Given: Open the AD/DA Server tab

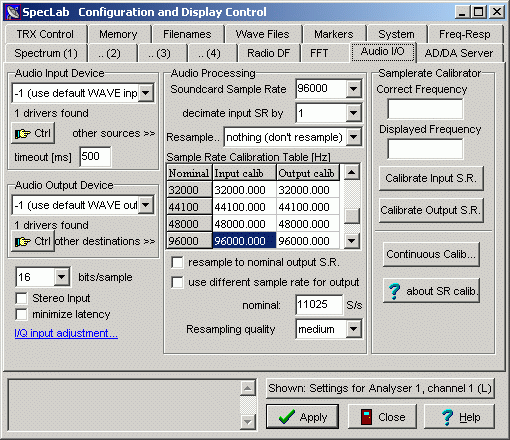Looking at the screenshot, I should 459,53.
